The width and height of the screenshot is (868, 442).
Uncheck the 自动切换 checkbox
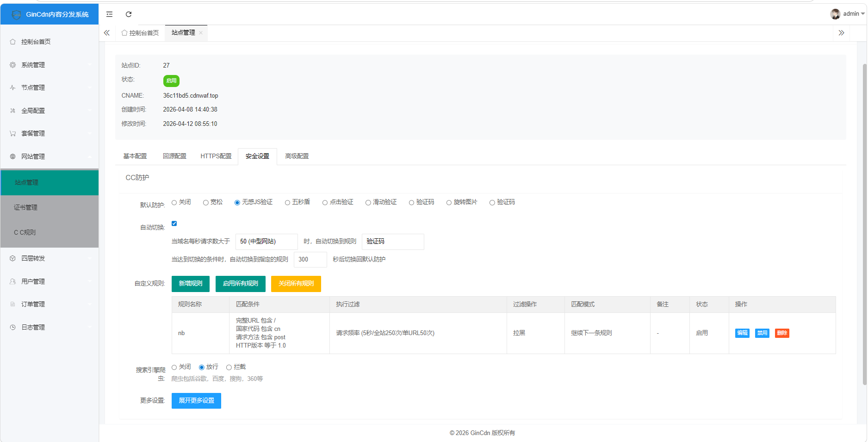tap(174, 224)
